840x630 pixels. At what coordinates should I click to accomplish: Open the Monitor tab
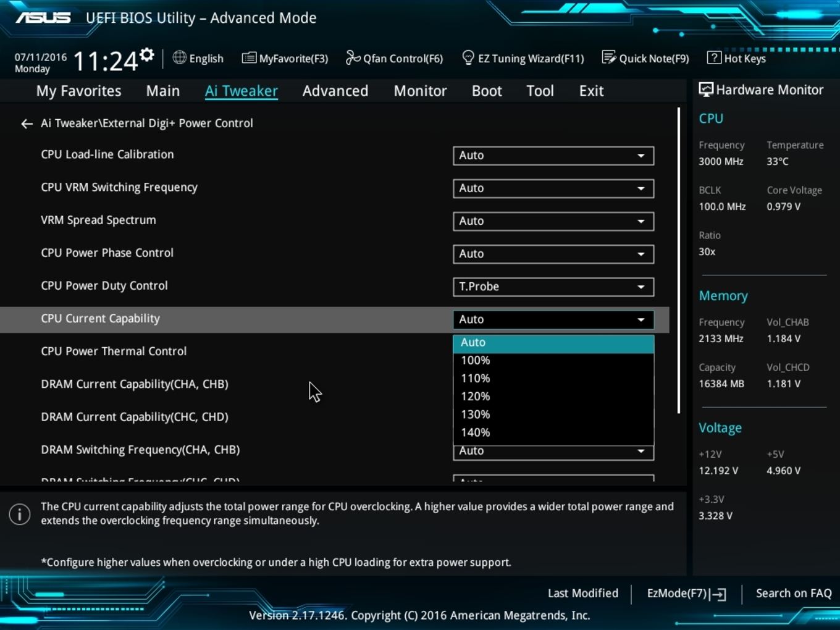pyautogui.click(x=420, y=91)
